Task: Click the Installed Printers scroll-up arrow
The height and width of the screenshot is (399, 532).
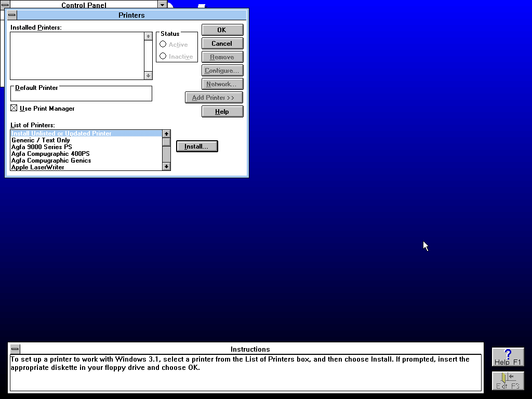Action: (x=148, y=36)
